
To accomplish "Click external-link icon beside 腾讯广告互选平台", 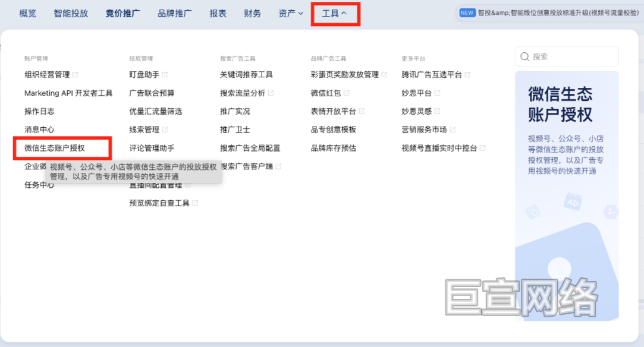I will coord(467,75).
